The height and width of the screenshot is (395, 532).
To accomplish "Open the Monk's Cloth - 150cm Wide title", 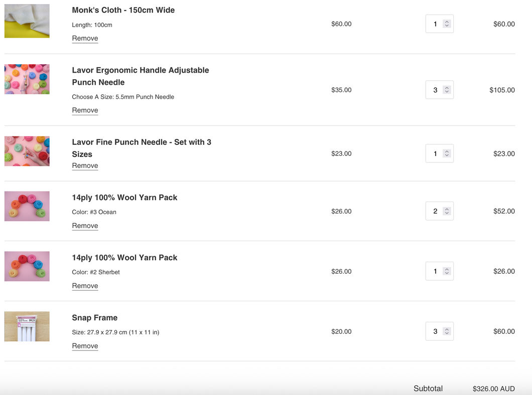I will coord(123,10).
